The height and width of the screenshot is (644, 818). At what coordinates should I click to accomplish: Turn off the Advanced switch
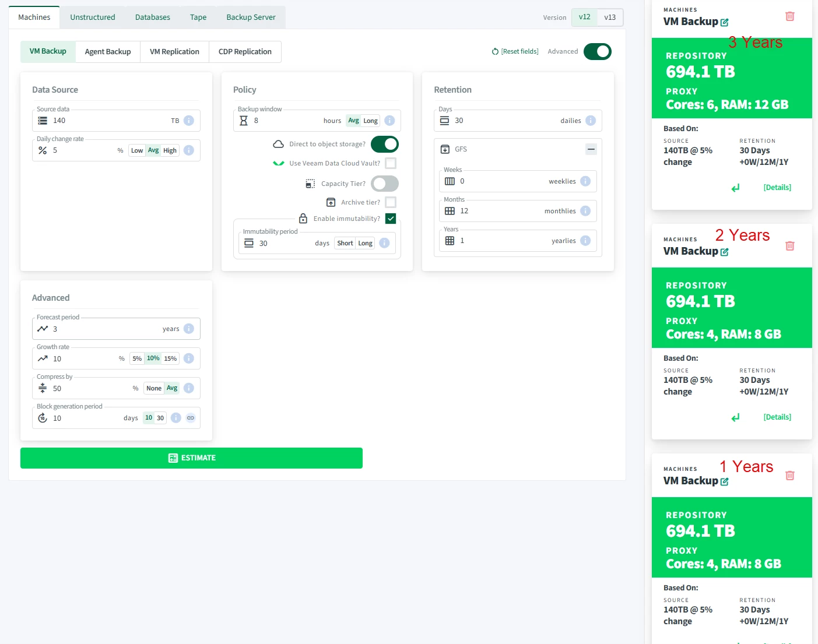(x=598, y=52)
